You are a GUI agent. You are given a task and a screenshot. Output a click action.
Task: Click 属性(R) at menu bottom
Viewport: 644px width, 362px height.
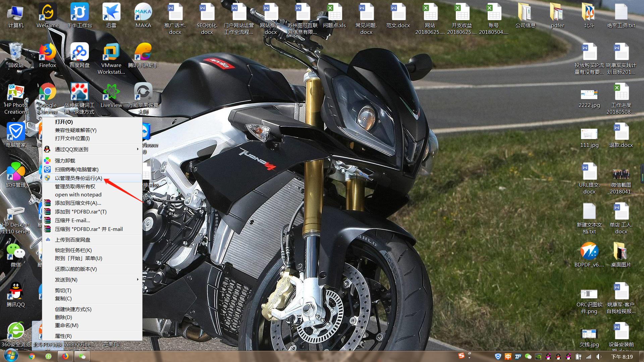63,336
